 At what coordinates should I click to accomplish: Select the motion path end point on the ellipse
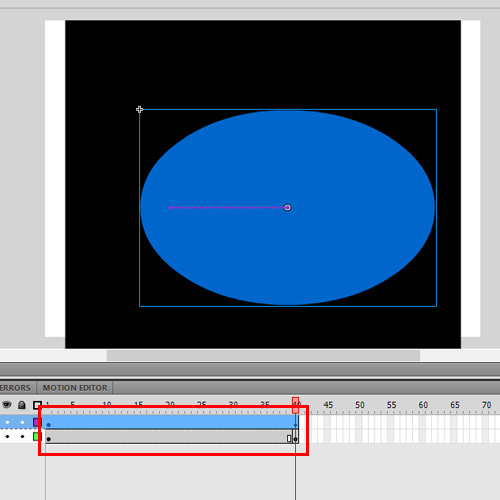pyautogui.click(x=288, y=208)
